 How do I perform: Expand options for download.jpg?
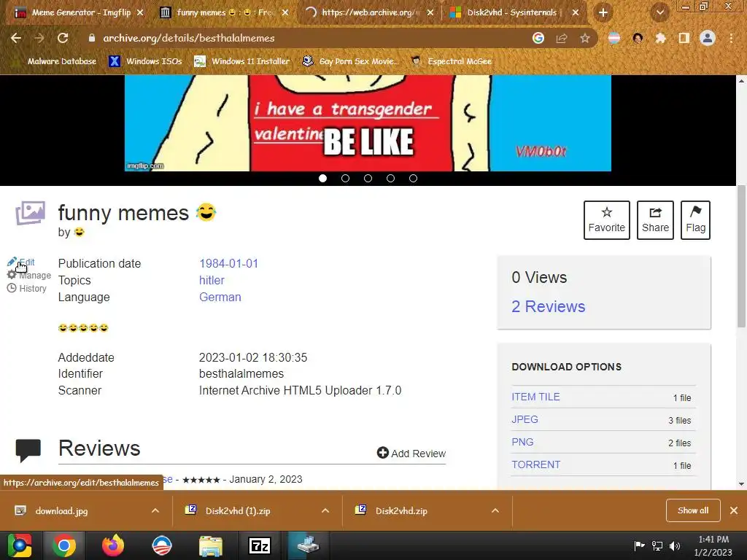tap(155, 510)
